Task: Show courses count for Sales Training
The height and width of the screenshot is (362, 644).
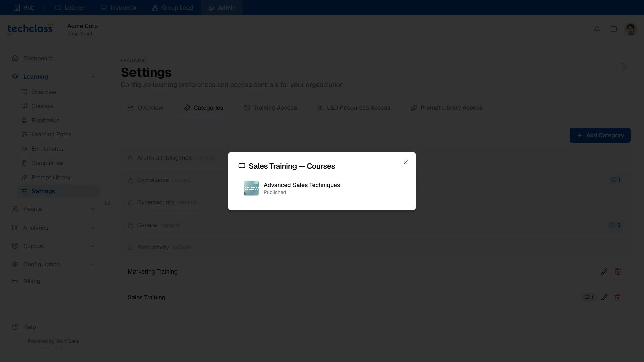Action: tap(589, 297)
